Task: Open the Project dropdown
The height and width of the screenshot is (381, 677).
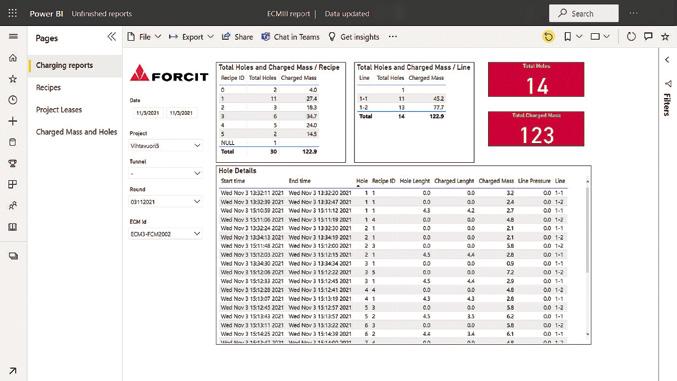Action: tap(165, 146)
